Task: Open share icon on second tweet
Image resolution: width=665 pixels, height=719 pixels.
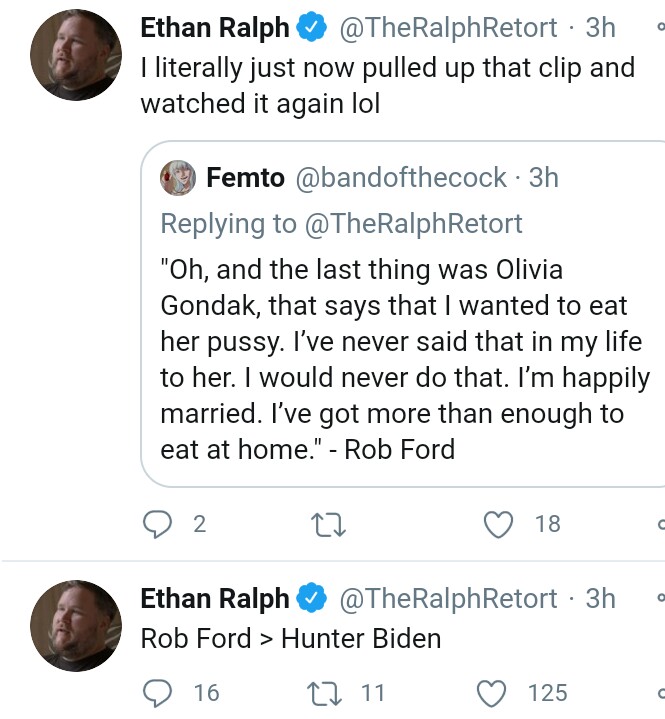Action: pos(661,693)
